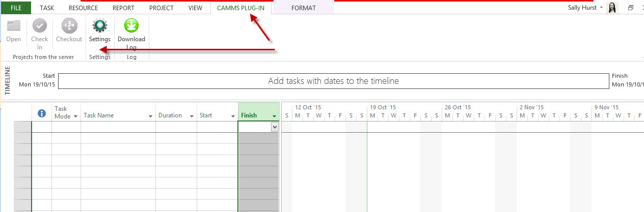Screen dimensions: 644x212
Task: Click the Indicators info column header icon
Action: (42, 114)
